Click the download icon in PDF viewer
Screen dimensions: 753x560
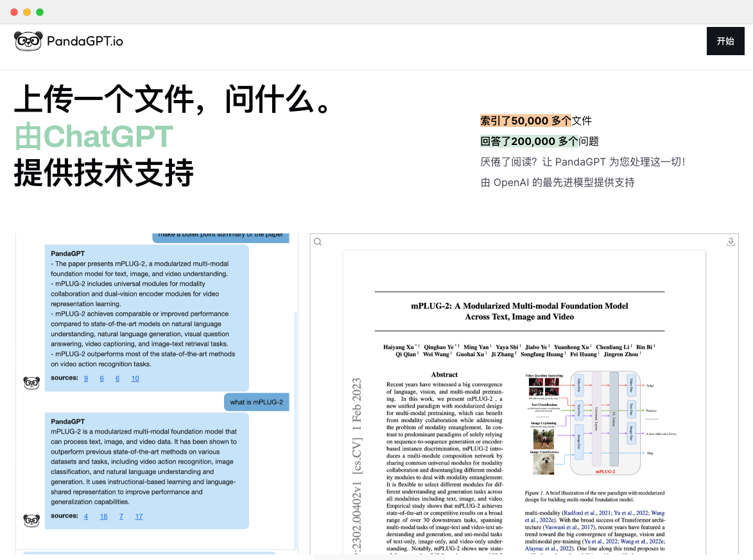731,242
